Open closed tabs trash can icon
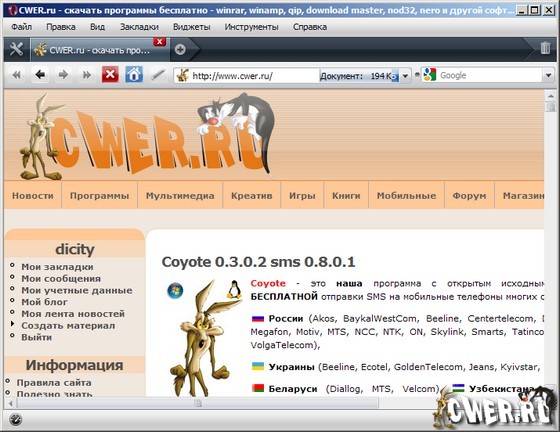This screenshot has width=560, height=432. pos(545,48)
